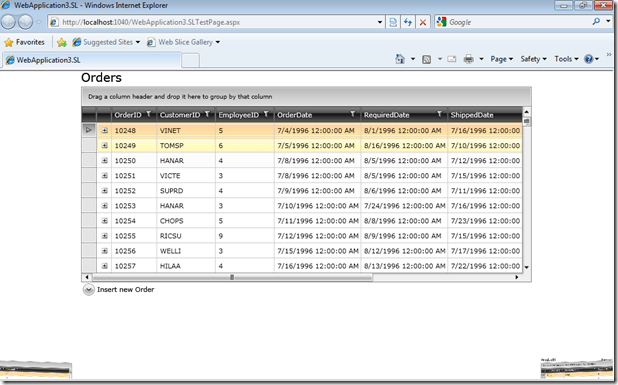Open the Page menu
Image resolution: width=618 pixels, height=385 pixels.
tap(501, 59)
